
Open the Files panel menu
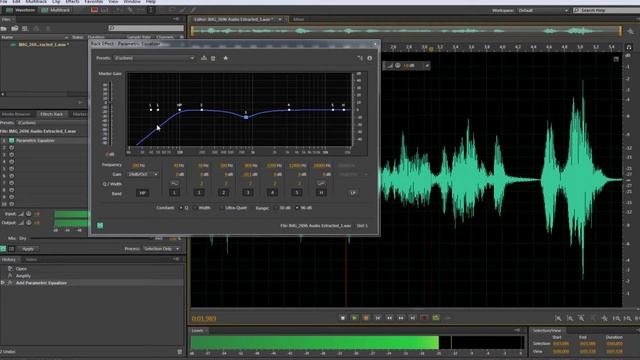point(176,19)
